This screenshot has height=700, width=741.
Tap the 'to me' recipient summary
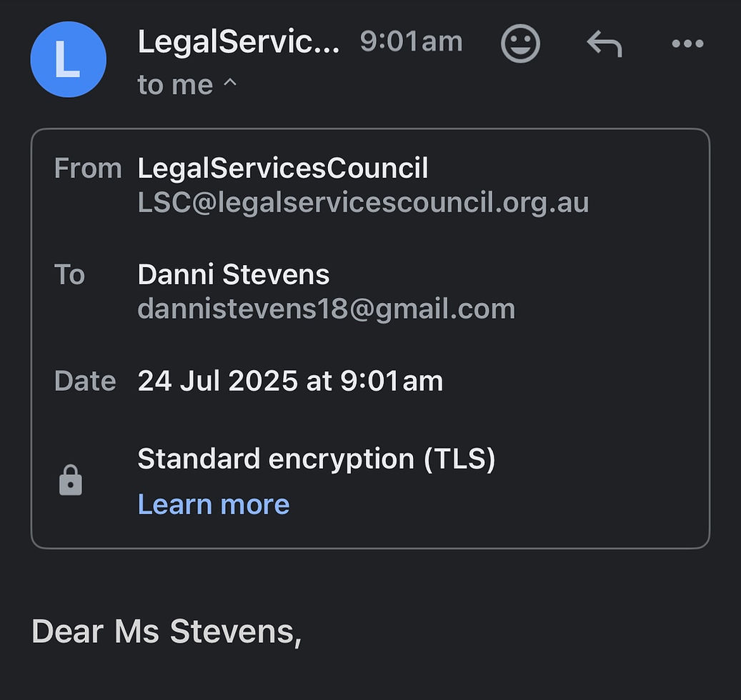coord(175,85)
